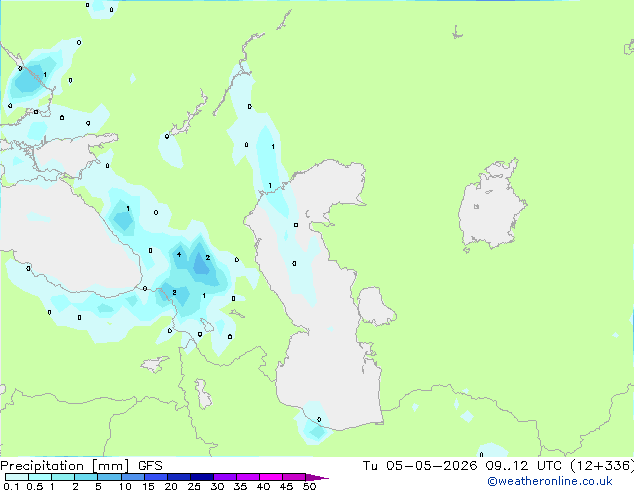Click the '(12+336)' forecast offset text
The image size is (634, 490).
(602, 466)
